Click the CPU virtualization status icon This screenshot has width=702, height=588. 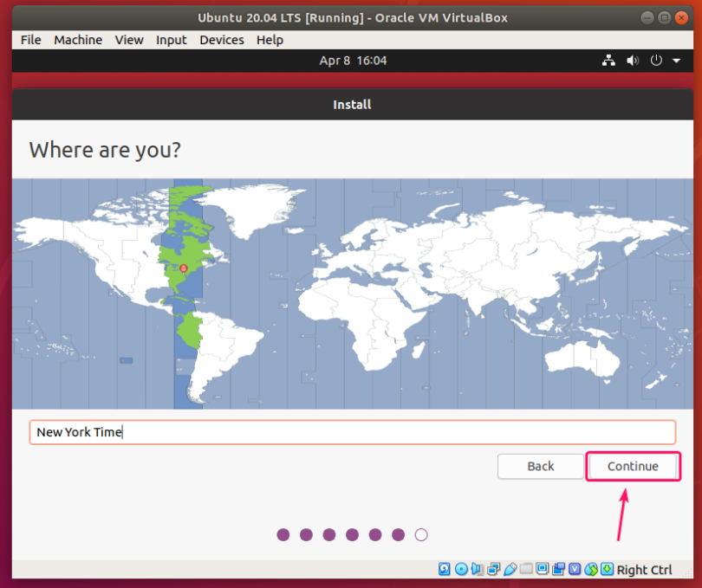coord(575,569)
